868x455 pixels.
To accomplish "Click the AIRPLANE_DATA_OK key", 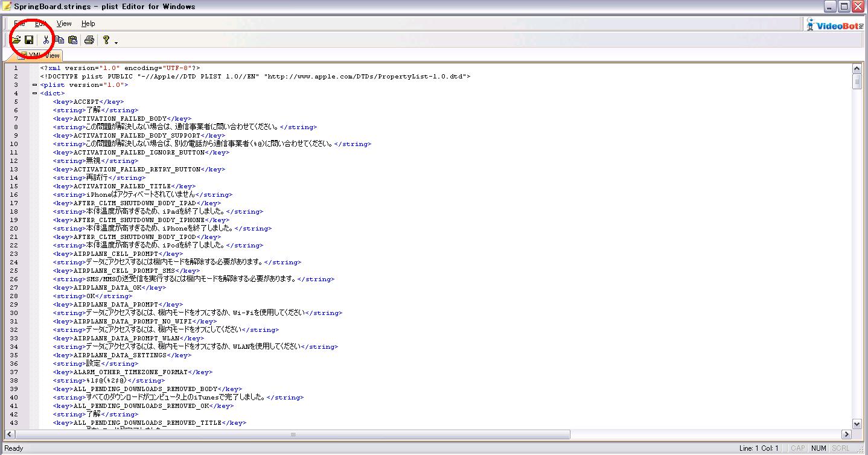I will (x=109, y=288).
